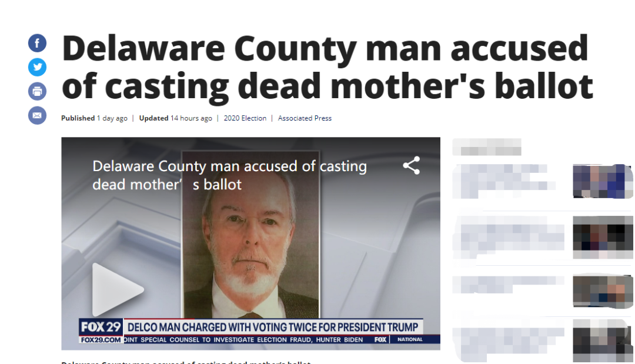Open fourth blurred sidebar story thumbnail

(603, 340)
